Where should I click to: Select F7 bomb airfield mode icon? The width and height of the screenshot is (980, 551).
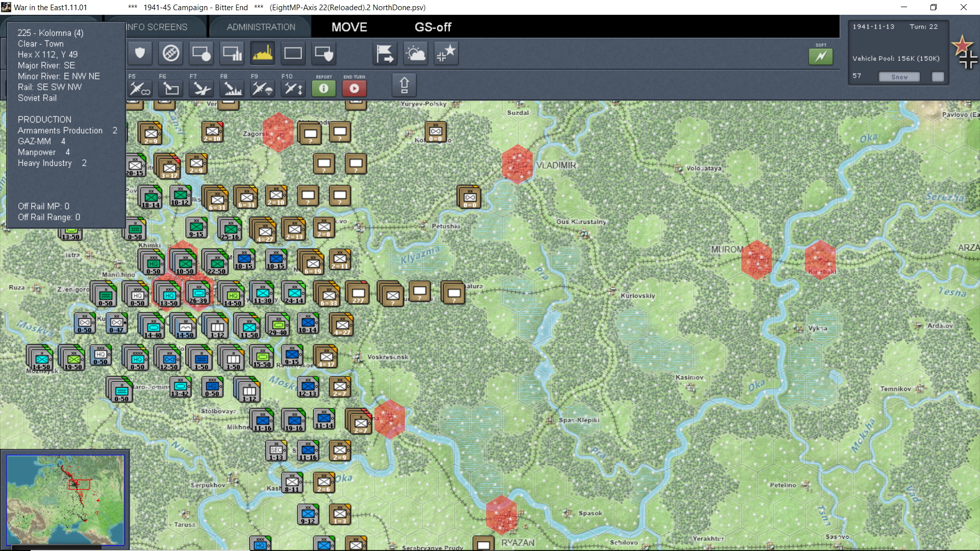coord(201,89)
